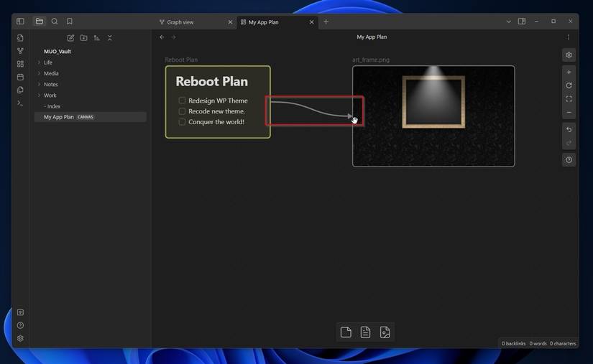Image resolution: width=593 pixels, height=364 pixels.
Task: Select the art_frame.png image card
Action: tap(433, 116)
